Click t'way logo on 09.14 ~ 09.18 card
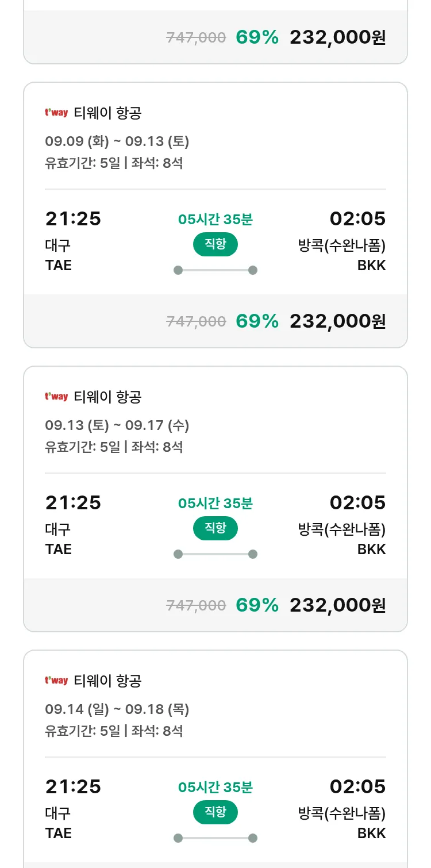This screenshot has height=868, width=431. [56, 681]
